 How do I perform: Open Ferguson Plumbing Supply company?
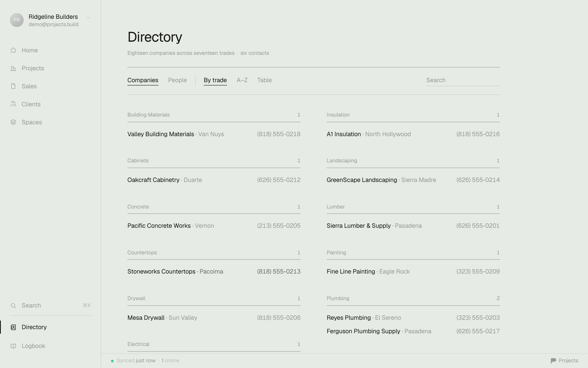pyautogui.click(x=363, y=331)
